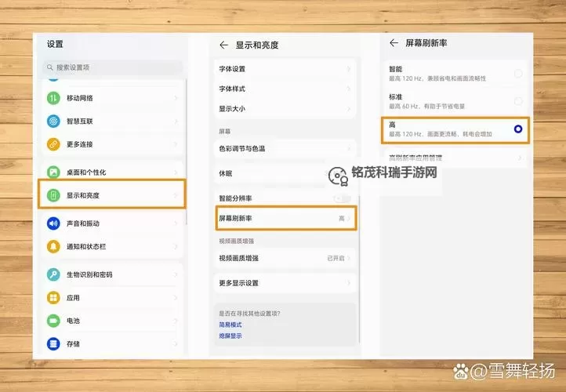Expand 色彩调节与色温 chevron
The image size is (566, 392).
click(349, 148)
